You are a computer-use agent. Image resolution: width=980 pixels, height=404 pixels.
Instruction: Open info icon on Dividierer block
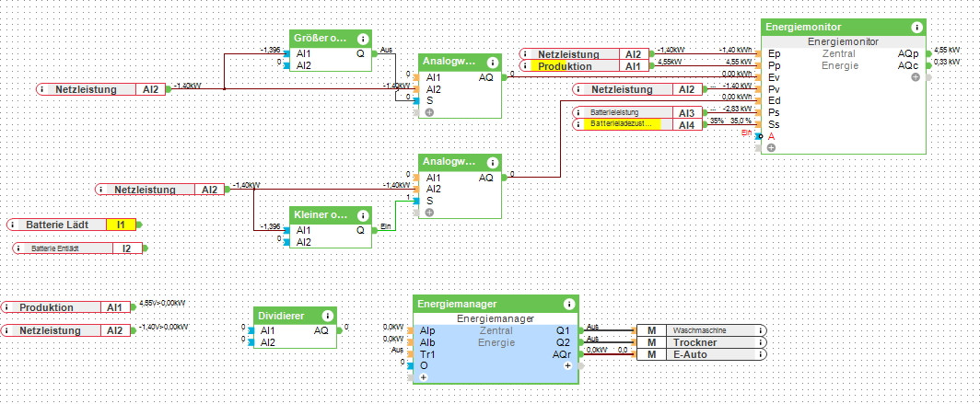coord(327,315)
